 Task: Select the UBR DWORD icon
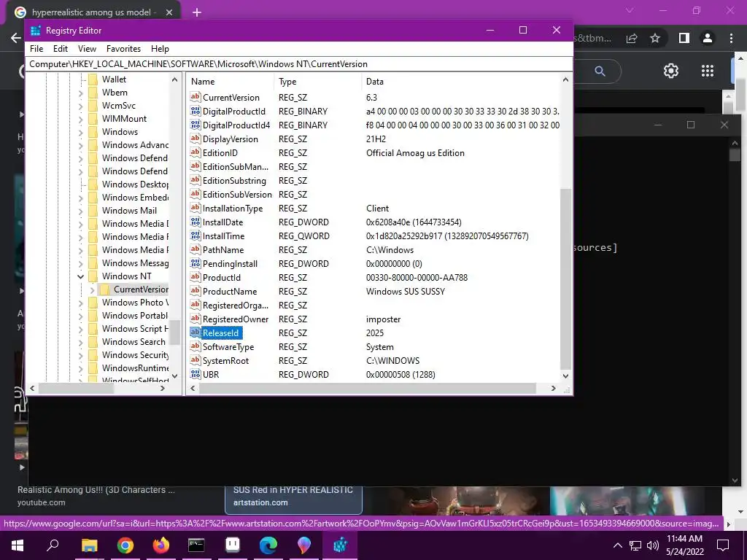pyautogui.click(x=196, y=374)
